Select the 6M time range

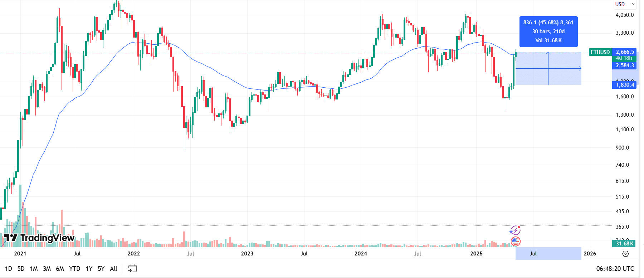60,269
